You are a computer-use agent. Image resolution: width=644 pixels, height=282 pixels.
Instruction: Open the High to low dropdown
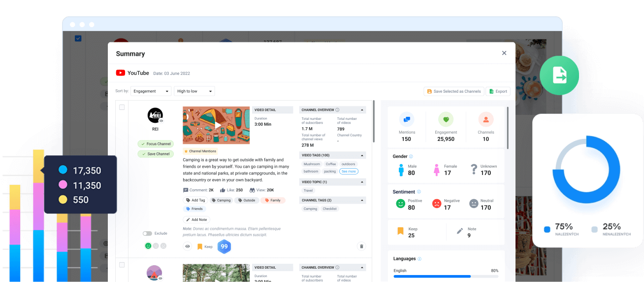coord(194,91)
